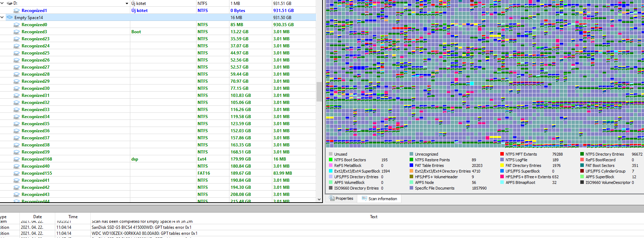The height and width of the screenshot is (238, 644).
Task: Click the D: disk drive icon
Action: pos(10,3)
